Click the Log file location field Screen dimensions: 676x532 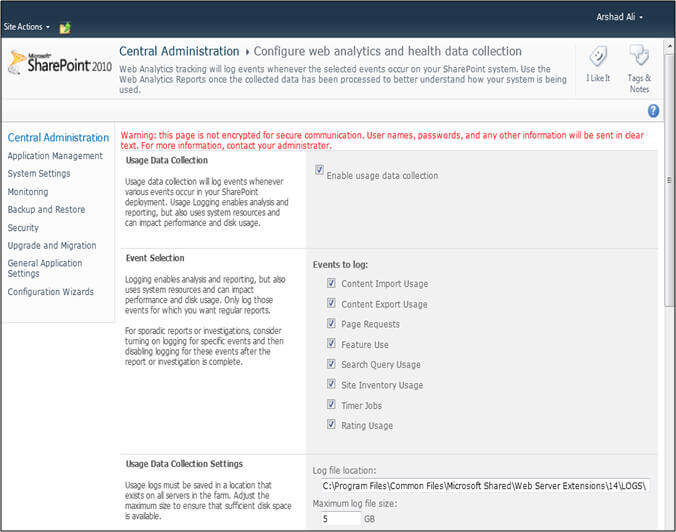pos(485,486)
